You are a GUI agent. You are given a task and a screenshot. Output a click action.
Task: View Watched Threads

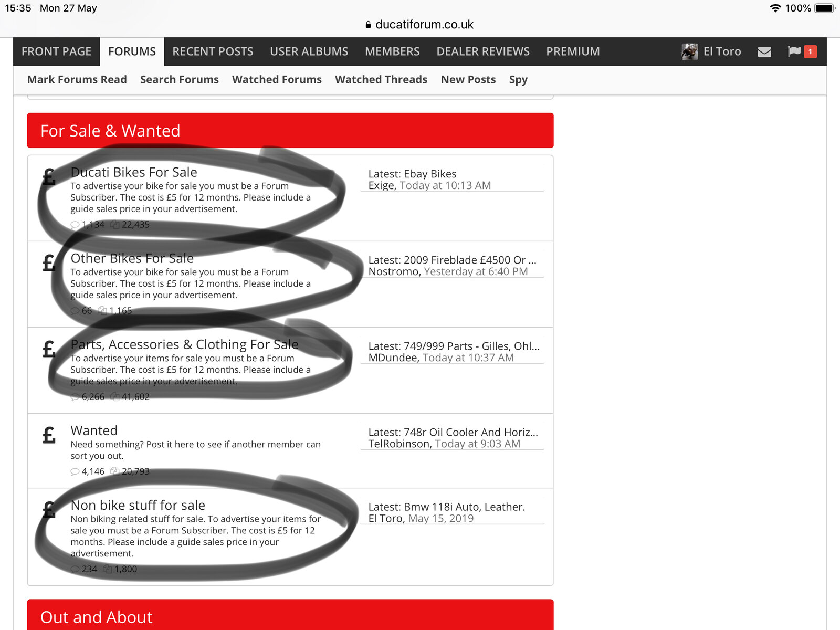coord(381,80)
